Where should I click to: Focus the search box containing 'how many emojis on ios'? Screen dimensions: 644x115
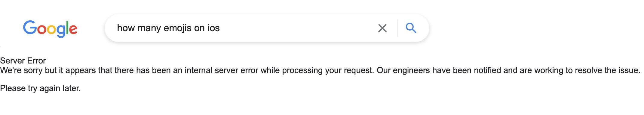[x=267, y=28]
